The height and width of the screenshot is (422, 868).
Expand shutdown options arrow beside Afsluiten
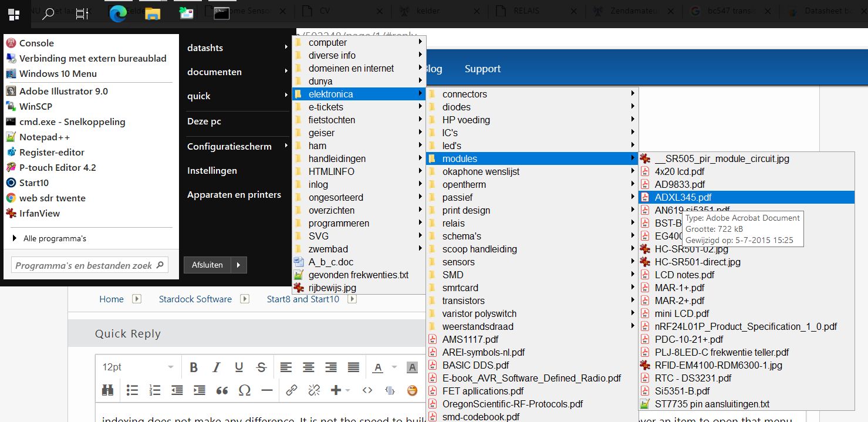(239, 265)
